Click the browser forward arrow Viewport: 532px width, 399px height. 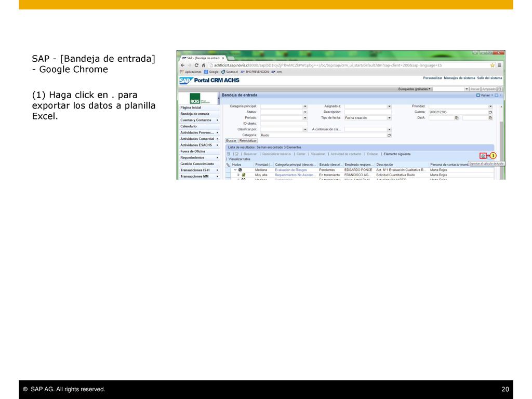[189, 65]
